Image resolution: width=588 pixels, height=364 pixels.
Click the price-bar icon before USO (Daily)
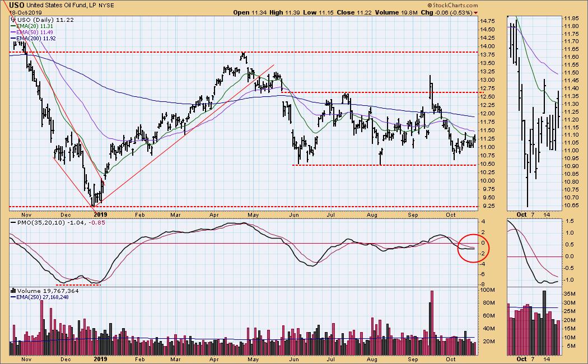coord(13,20)
